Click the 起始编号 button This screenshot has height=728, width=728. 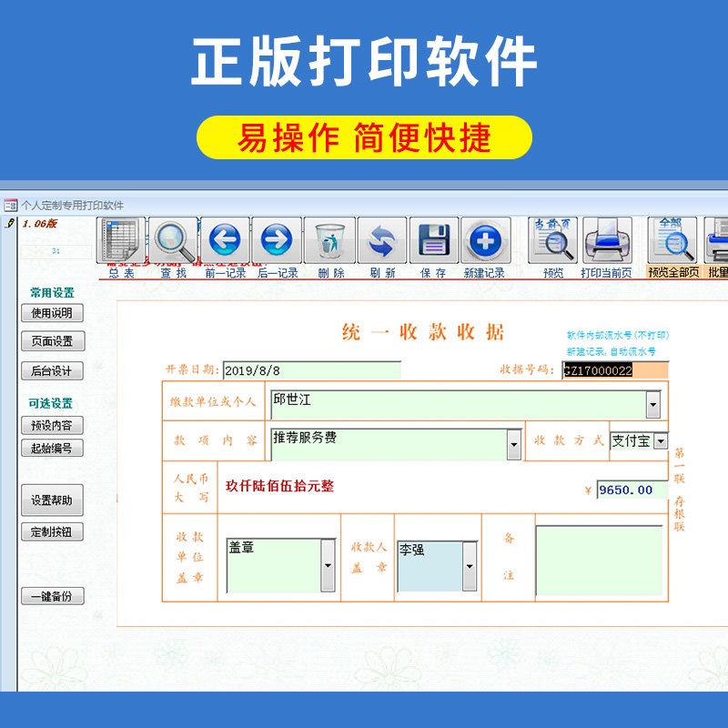(52, 448)
